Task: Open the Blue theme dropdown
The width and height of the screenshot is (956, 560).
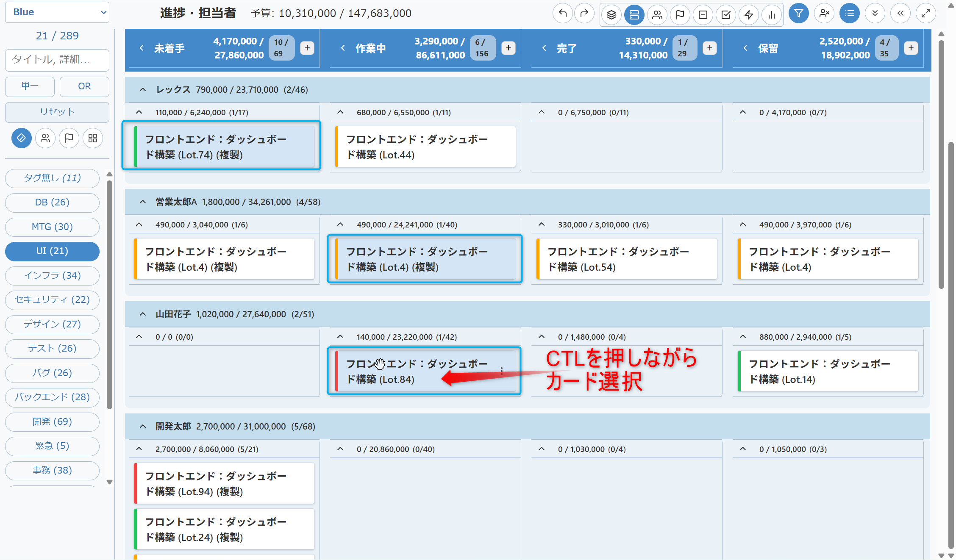Action: pyautogui.click(x=57, y=12)
